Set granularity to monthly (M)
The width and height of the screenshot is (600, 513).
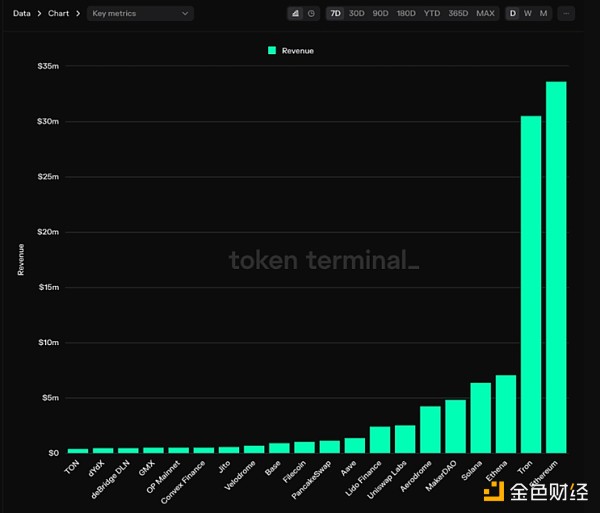point(543,14)
